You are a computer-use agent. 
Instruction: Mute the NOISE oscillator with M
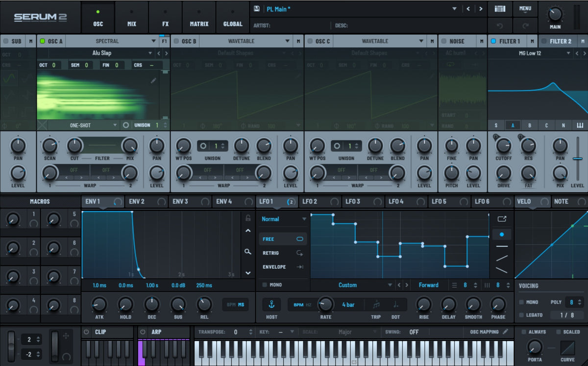point(482,41)
